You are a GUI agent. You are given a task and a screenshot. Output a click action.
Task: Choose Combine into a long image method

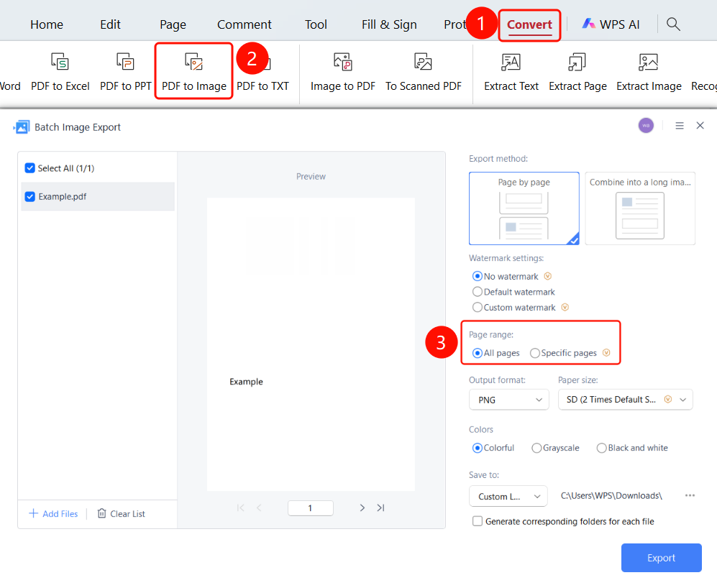coord(640,208)
